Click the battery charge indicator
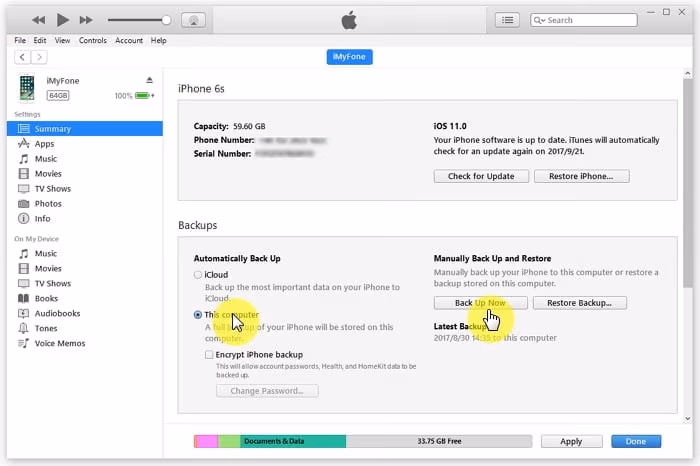The image size is (700, 466). [x=143, y=96]
